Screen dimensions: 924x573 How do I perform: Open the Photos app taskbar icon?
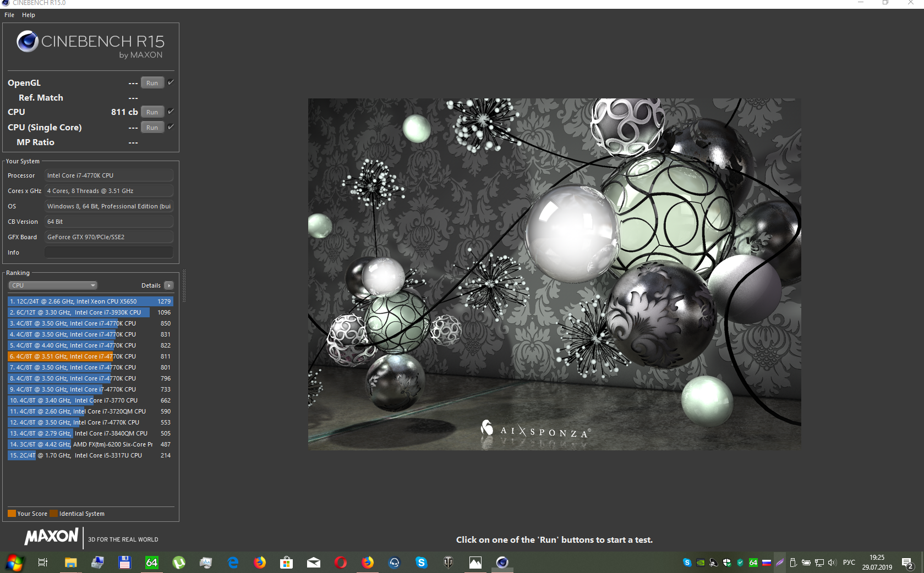point(475,563)
